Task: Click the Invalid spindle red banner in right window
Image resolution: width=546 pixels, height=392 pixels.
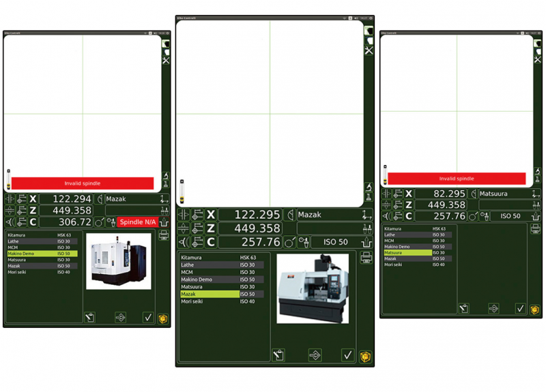Action: (457, 179)
